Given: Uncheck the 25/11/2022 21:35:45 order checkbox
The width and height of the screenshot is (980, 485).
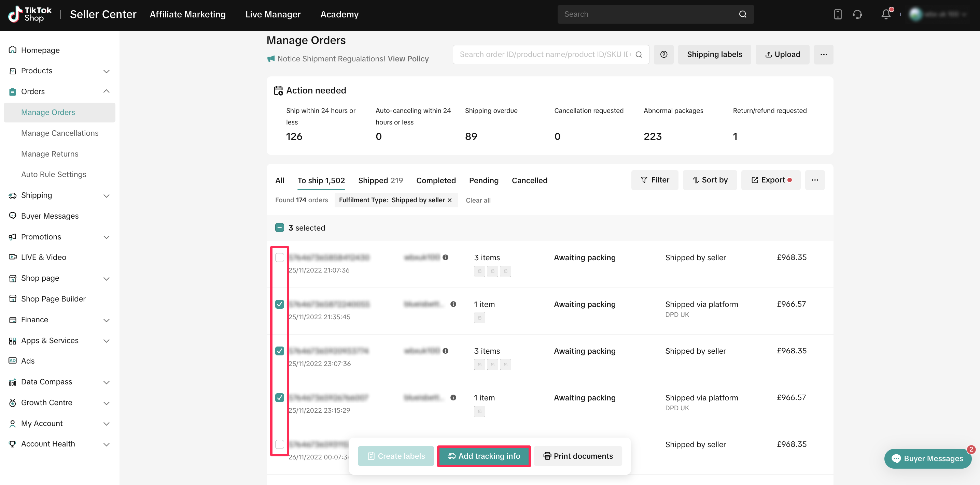Looking at the screenshot, I should (x=280, y=304).
